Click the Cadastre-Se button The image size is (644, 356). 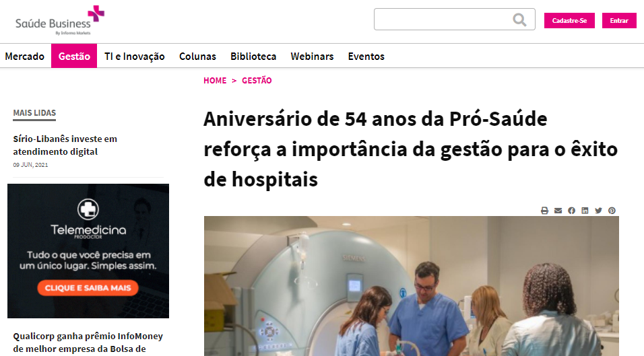click(x=569, y=20)
